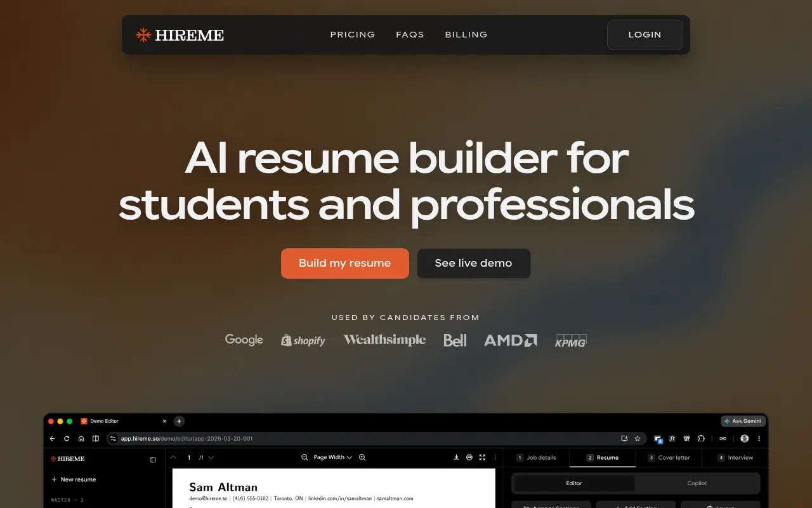Viewport: 812px width, 508px height.
Task: Enter fullscreen resume view
Action: click(x=482, y=457)
